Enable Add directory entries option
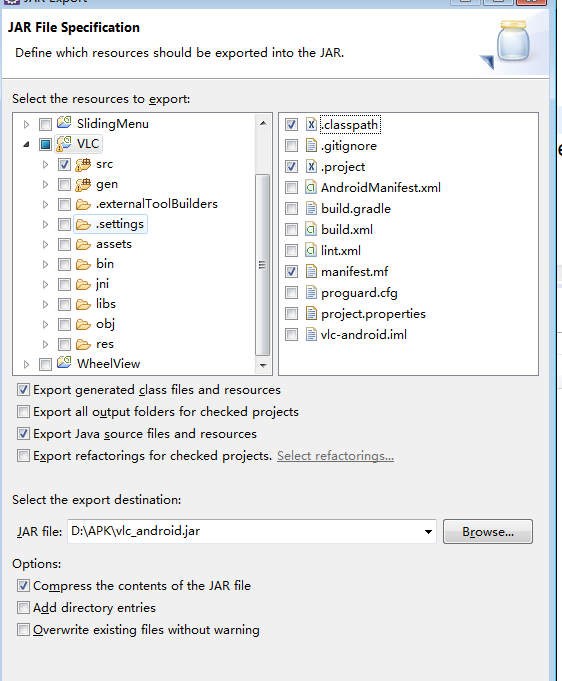The image size is (562, 681). (23, 607)
